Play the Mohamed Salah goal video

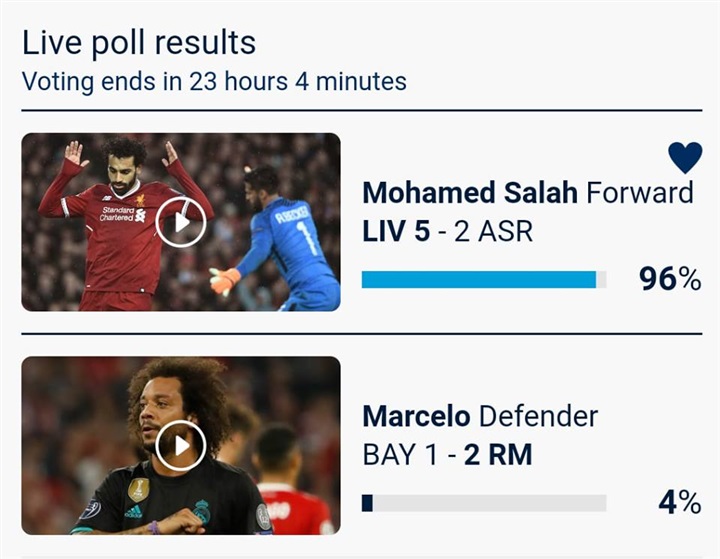click(180, 222)
